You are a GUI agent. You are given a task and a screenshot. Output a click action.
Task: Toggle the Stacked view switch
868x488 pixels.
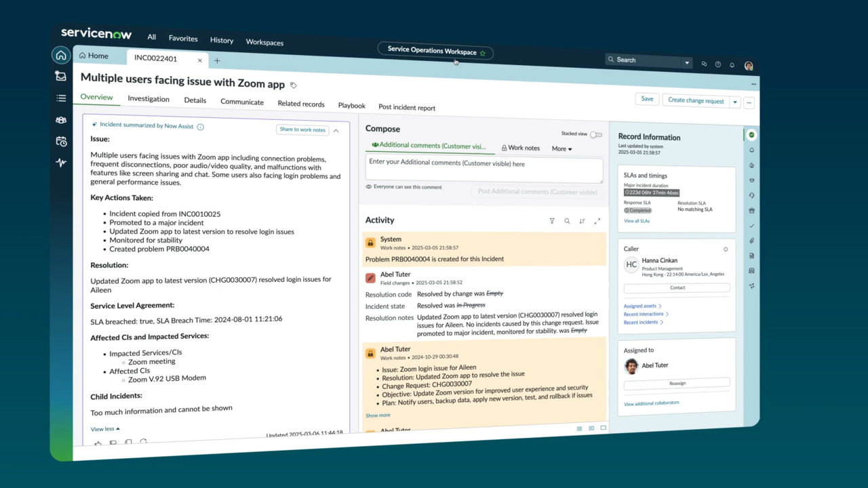595,134
